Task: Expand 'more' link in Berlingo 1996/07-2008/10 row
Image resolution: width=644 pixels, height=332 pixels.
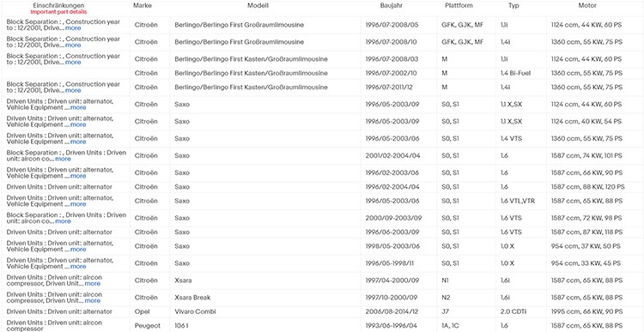Action: click(73, 45)
